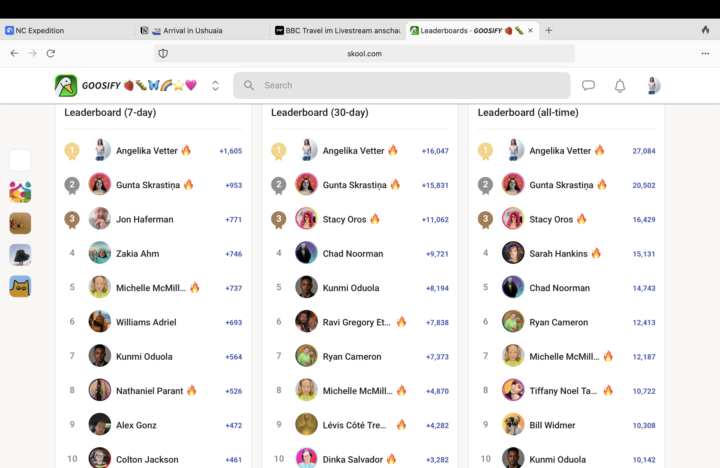Click the Goosify goose logo
The width and height of the screenshot is (720, 468).
click(x=66, y=85)
